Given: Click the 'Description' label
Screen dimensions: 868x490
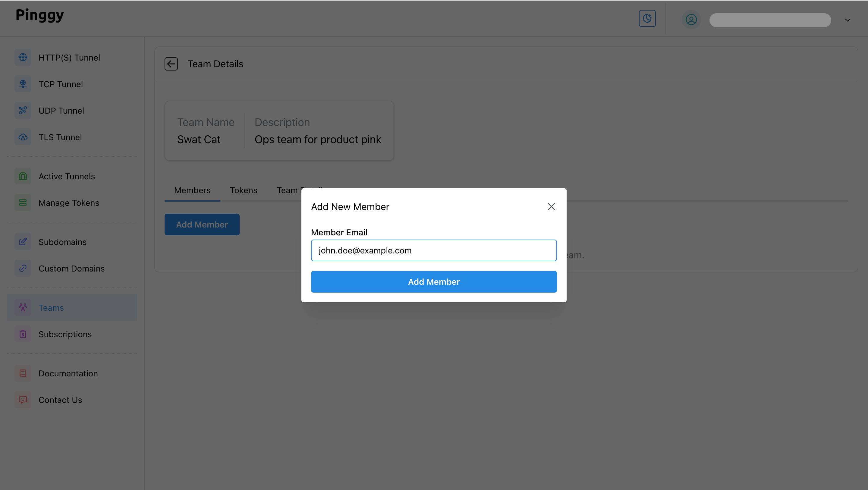Looking at the screenshot, I should [282, 122].
